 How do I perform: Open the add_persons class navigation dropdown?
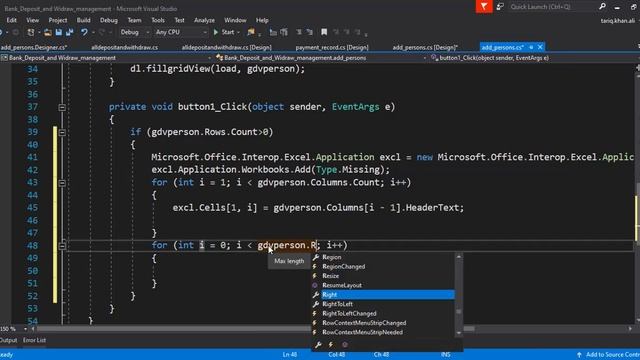click(x=320, y=58)
